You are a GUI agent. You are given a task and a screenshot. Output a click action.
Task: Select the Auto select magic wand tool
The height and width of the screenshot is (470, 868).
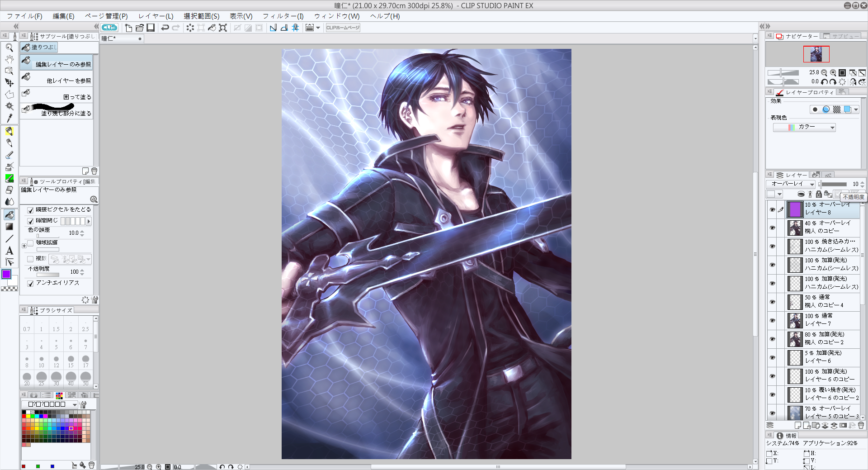(x=9, y=106)
